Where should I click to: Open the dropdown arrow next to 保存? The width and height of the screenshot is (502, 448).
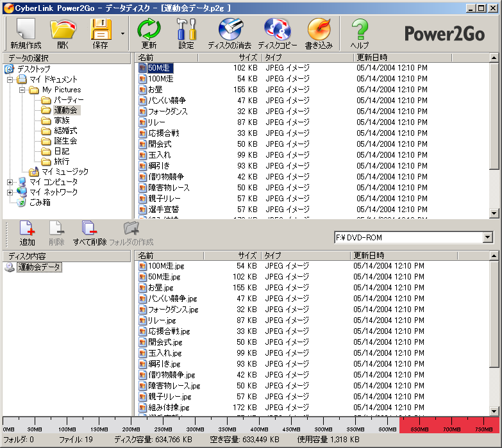coord(122,33)
